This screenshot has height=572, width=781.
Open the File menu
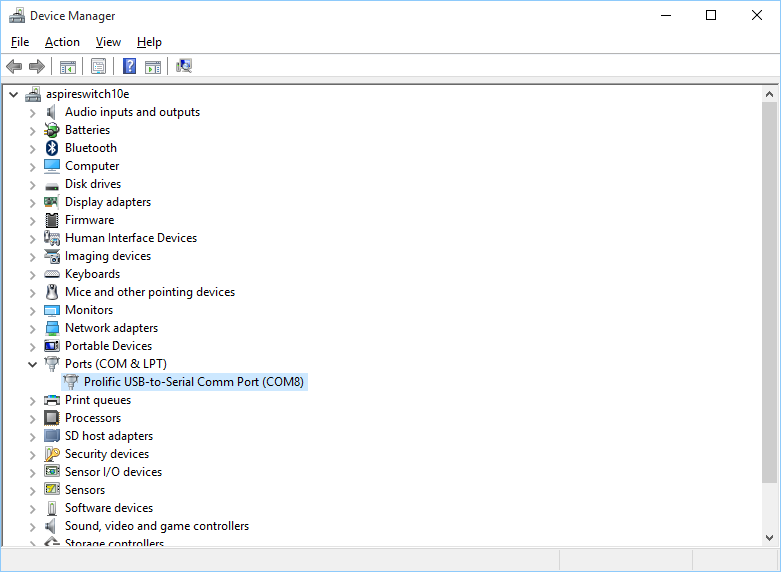coord(20,42)
